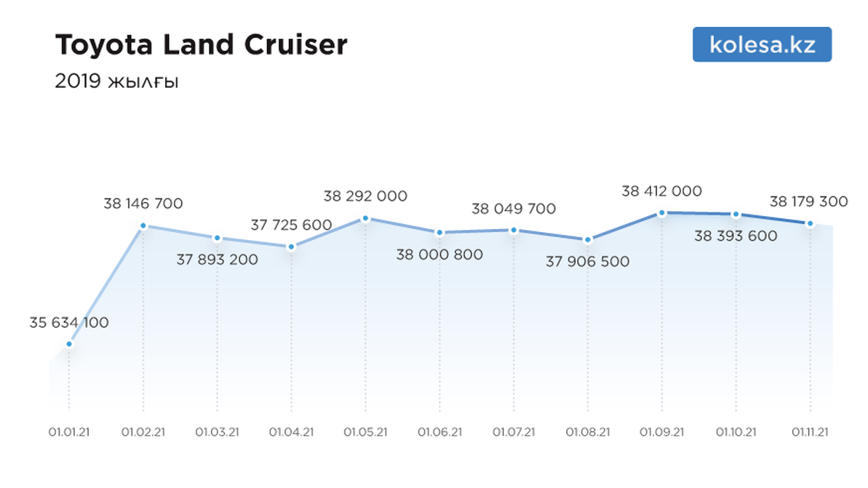Select the 01.04.21 chart point marker
Screen dimensions: 868x488
pos(291,247)
